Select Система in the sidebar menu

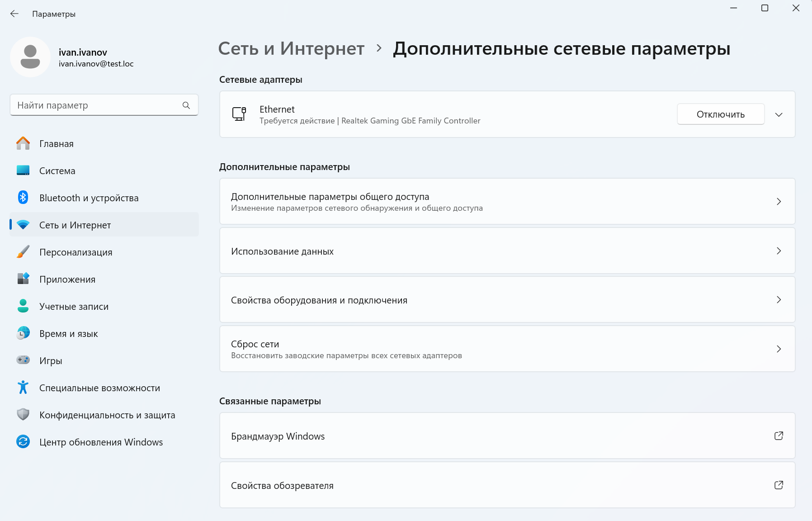[57, 171]
